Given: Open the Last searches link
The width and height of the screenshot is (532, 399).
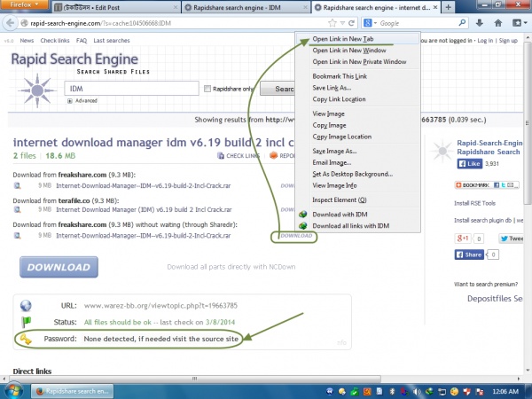Looking at the screenshot, I should (x=112, y=41).
